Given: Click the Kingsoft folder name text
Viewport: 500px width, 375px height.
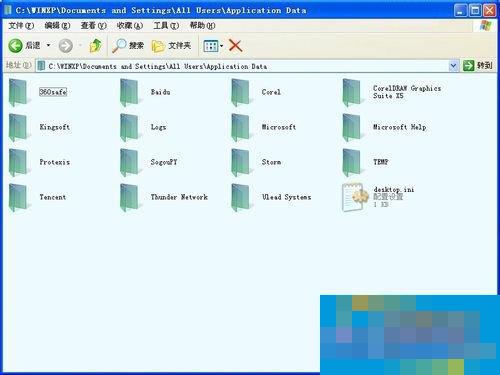Looking at the screenshot, I should point(54,127).
